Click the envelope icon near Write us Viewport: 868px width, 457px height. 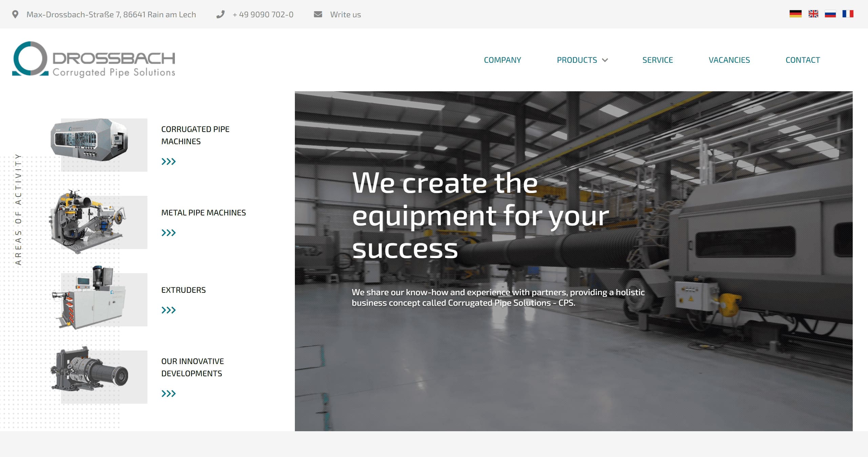(x=318, y=14)
